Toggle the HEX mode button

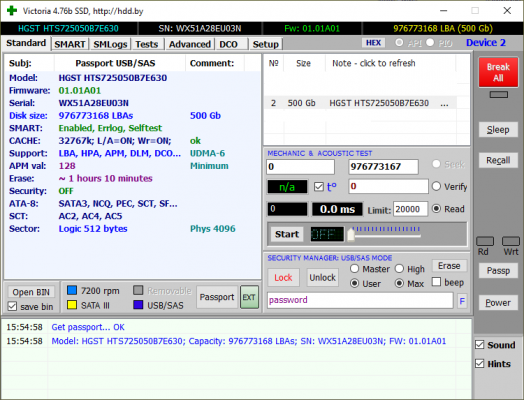tap(373, 43)
